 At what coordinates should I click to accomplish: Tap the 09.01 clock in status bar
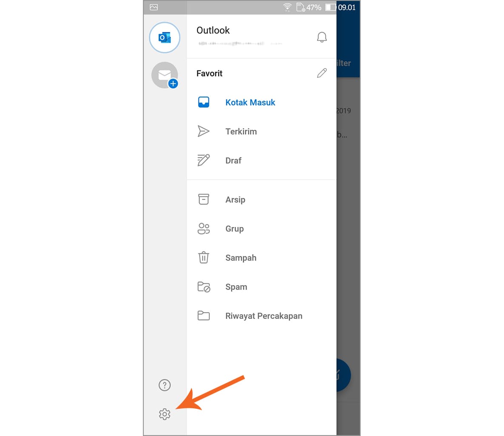click(x=347, y=7)
